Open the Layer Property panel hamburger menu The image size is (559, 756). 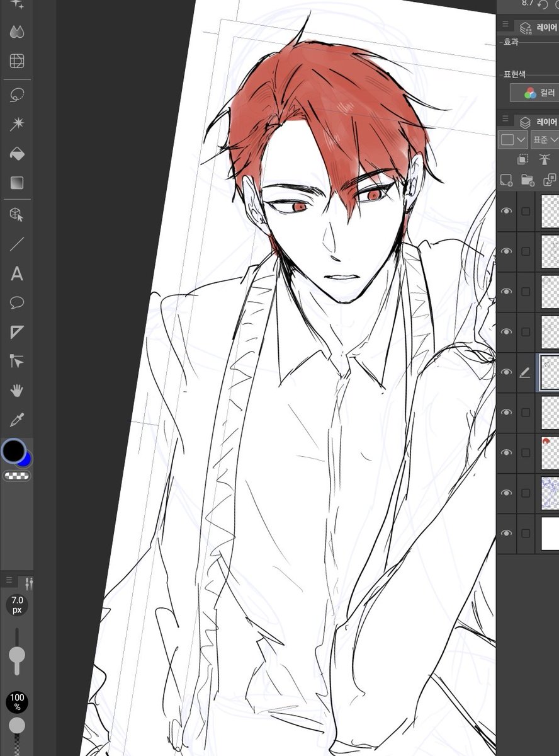pos(505,23)
